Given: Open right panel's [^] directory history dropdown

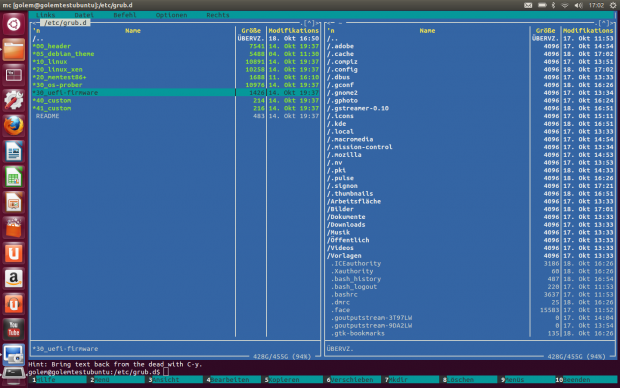Looking at the screenshot, I should (x=604, y=23).
